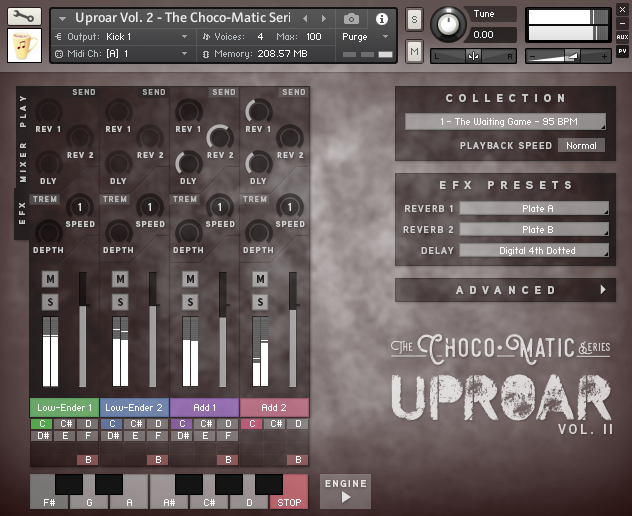Toggle SEND on Low-Ender 1 channel
632x516 pixels.
pyautogui.click(x=84, y=92)
